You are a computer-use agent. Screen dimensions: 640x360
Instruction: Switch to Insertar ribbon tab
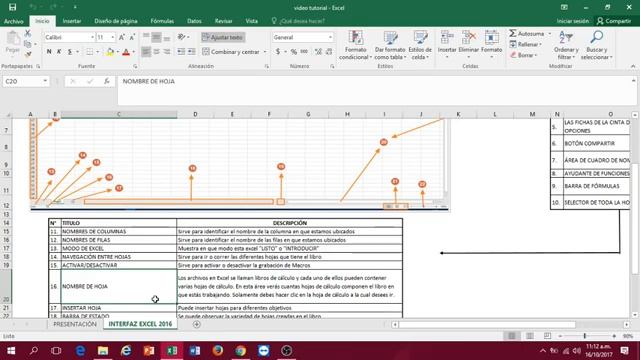[x=72, y=21]
